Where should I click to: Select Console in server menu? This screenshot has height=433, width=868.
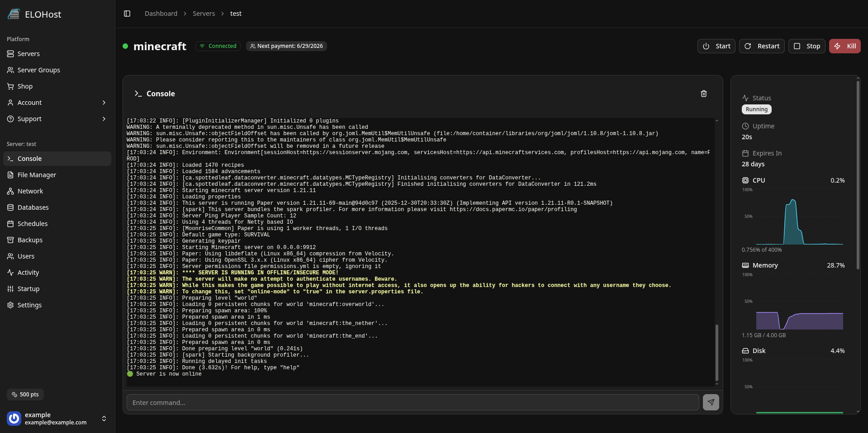tap(57, 159)
